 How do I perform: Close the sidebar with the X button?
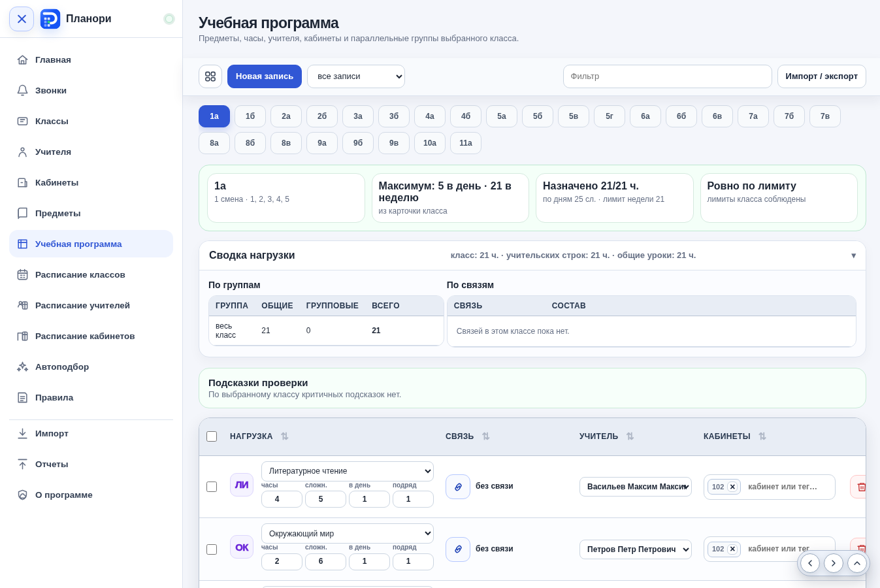[x=22, y=19]
